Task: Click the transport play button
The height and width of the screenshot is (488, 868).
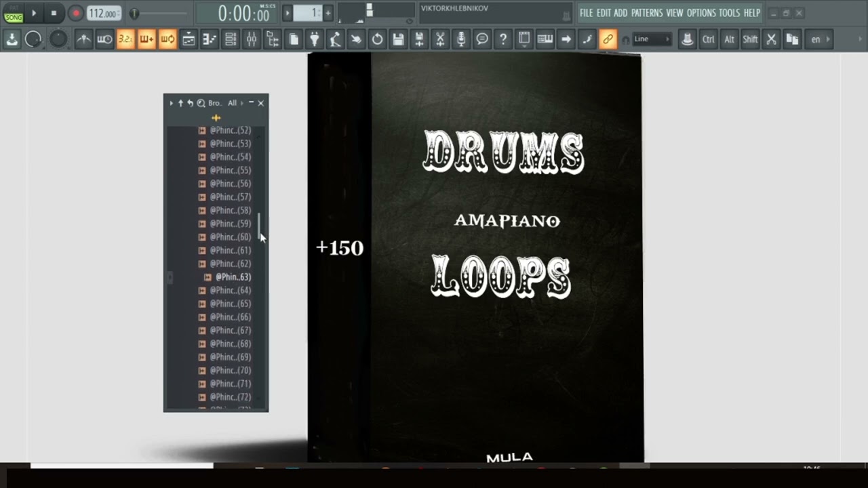Action: pos(34,13)
